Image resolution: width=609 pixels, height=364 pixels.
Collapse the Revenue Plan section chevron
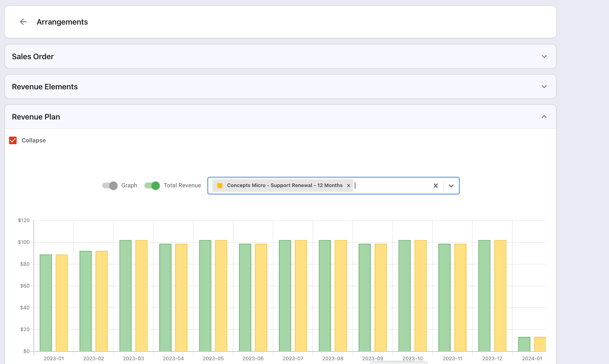click(544, 117)
